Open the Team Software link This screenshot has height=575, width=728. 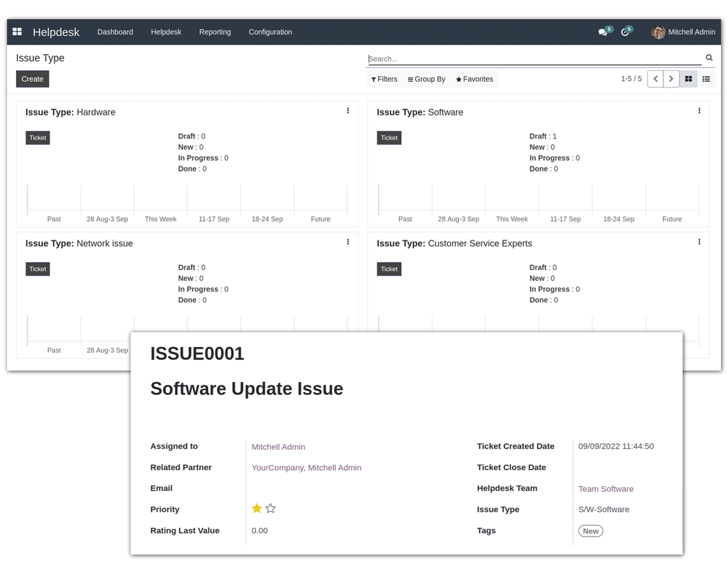coord(605,489)
